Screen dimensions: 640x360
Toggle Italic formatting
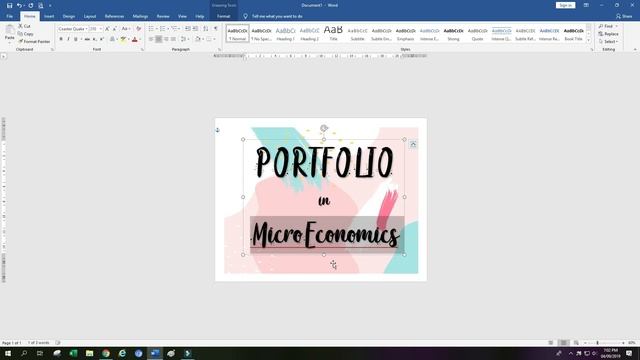(68, 39)
